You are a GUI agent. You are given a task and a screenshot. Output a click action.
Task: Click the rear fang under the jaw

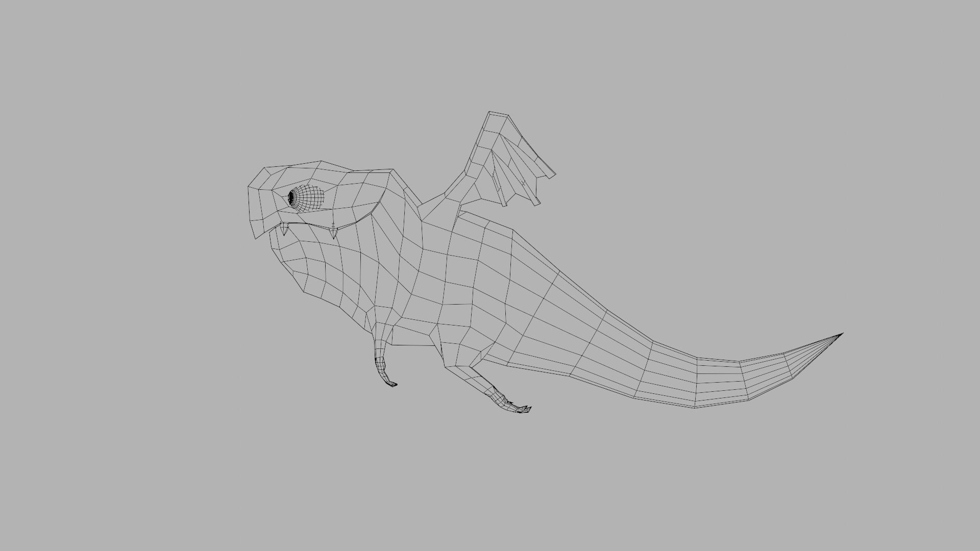tap(333, 233)
